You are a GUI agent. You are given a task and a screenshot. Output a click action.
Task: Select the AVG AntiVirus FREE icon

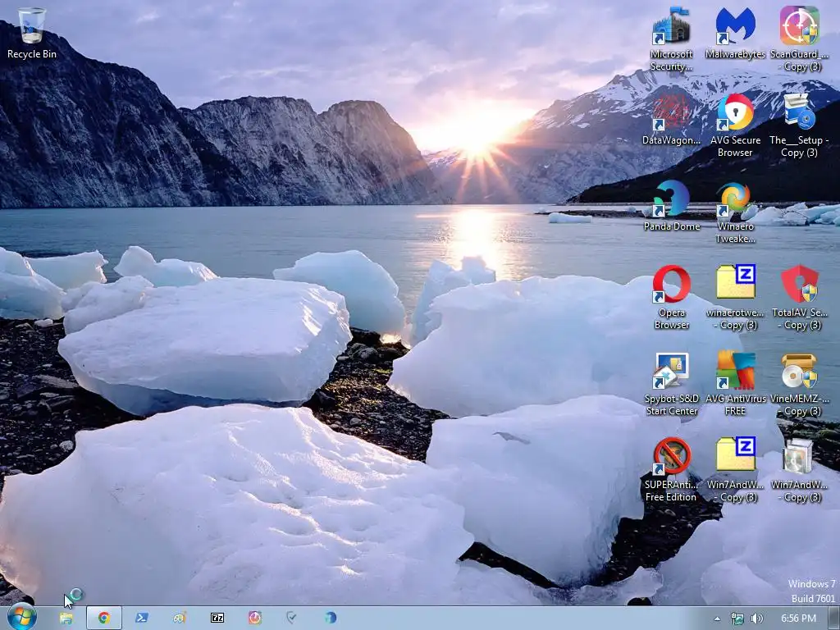click(x=735, y=384)
